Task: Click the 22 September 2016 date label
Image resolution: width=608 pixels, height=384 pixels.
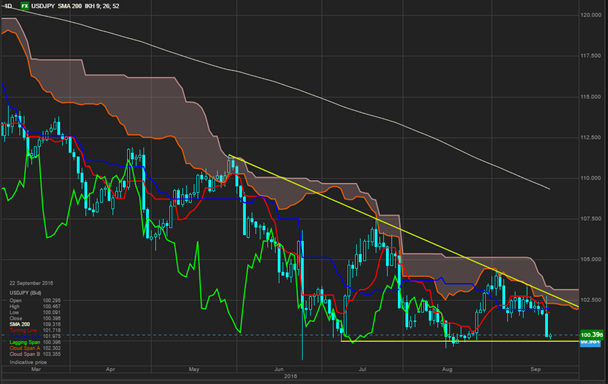Action: coord(31,283)
